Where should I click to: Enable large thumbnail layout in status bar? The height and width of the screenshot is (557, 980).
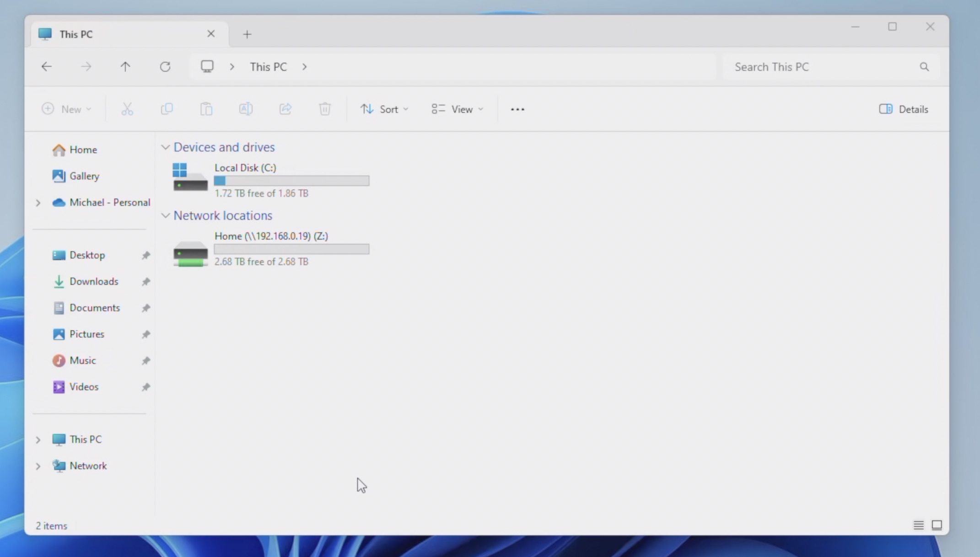click(x=937, y=525)
